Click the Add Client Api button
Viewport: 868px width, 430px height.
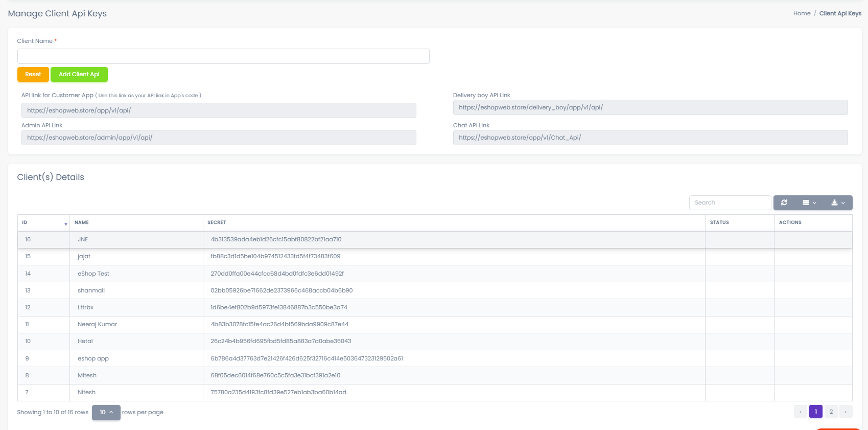click(x=79, y=74)
